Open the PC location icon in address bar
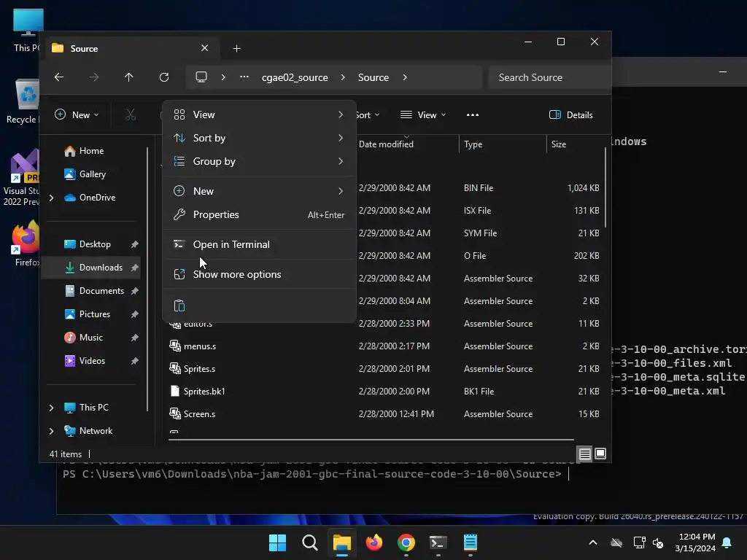747x560 pixels. [x=201, y=77]
